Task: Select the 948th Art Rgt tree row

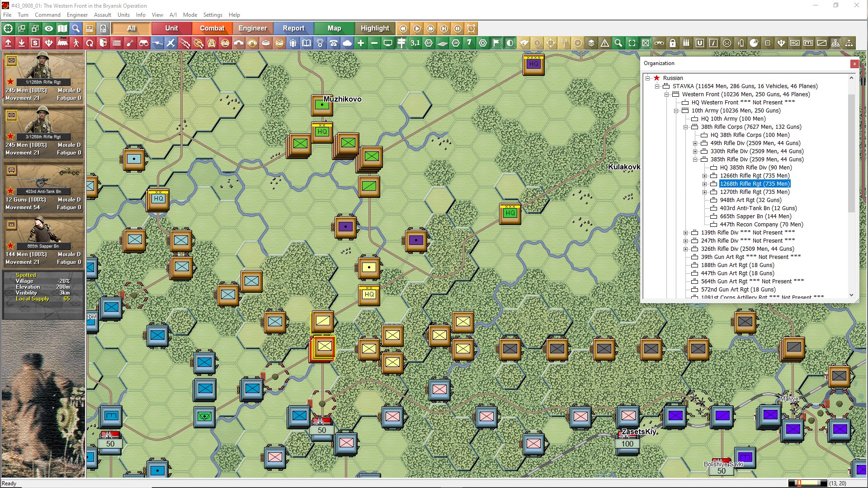Action: [x=750, y=200]
